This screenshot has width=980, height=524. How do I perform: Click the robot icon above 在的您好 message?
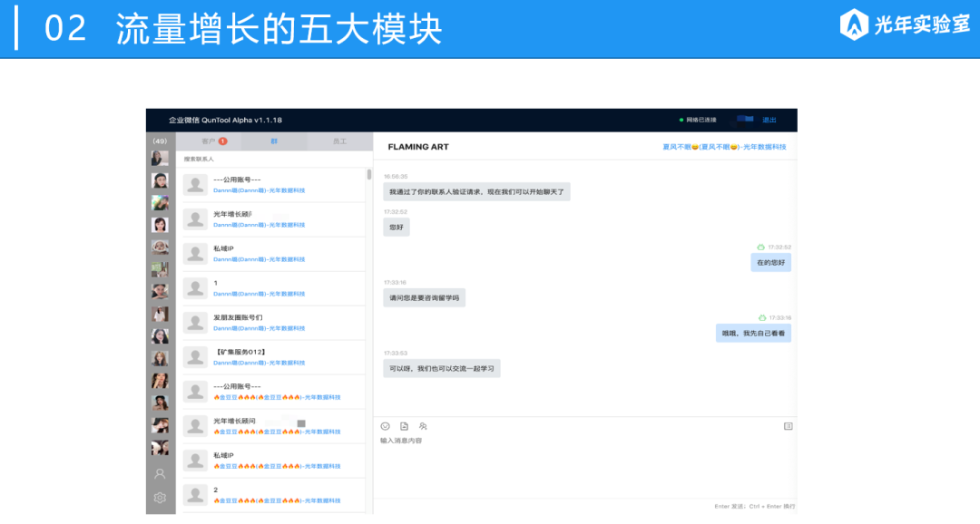click(x=761, y=247)
